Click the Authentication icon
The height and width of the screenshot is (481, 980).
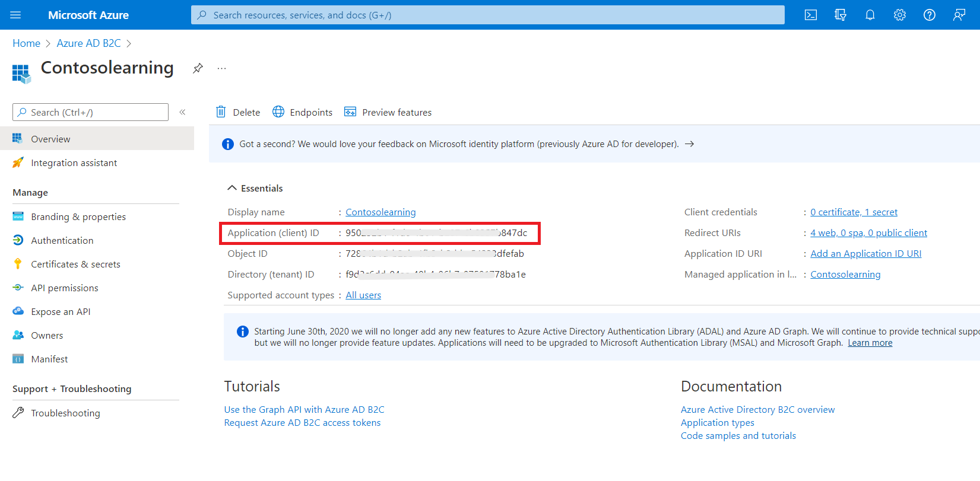click(18, 240)
